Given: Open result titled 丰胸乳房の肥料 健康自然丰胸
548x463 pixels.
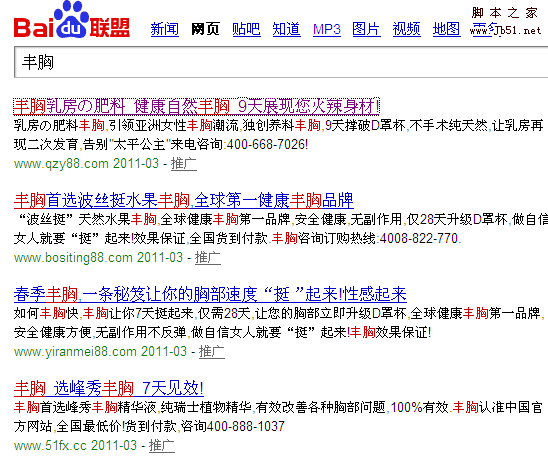Looking at the screenshot, I should [196, 107].
